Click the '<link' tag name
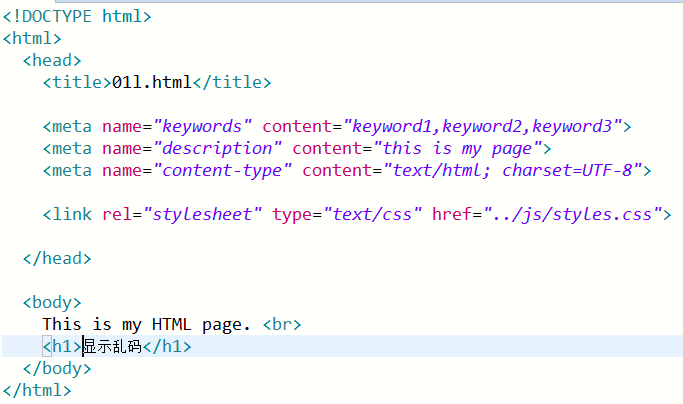This screenshot has height=404, width=683. click(x=67, y=214)
